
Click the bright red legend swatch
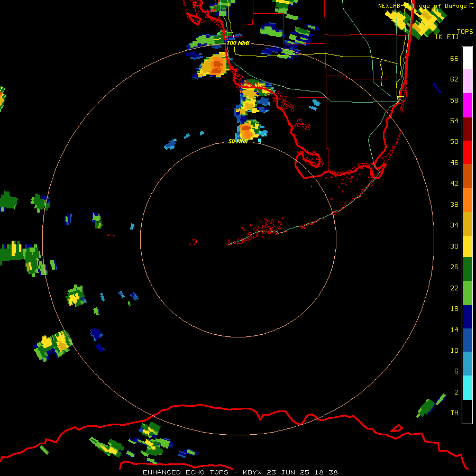coord(467,152)
